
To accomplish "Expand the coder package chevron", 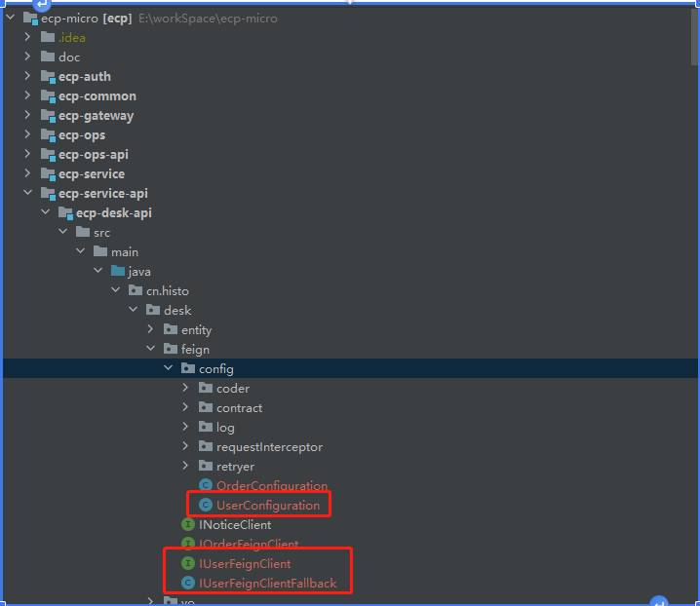I will click(185, 388).
